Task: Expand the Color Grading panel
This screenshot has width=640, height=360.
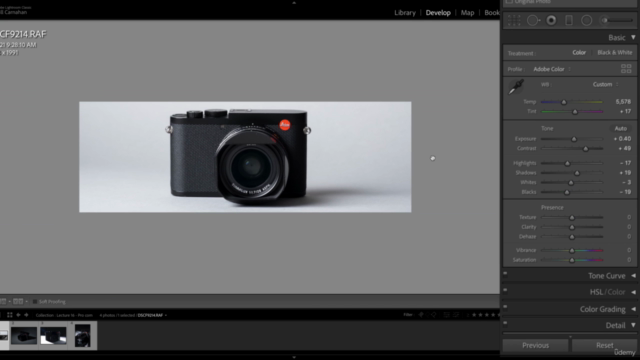Action: pyautogui.click(x=633, y=309)
